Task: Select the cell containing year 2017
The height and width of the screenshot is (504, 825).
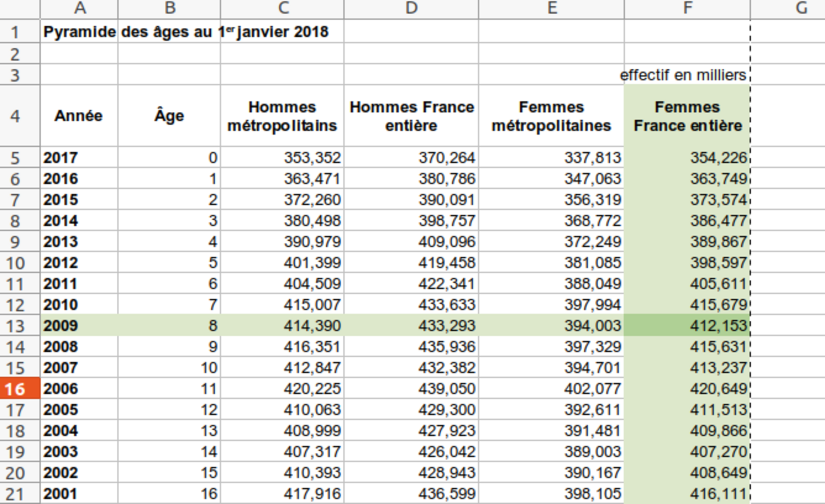Action: click(79, 157)
